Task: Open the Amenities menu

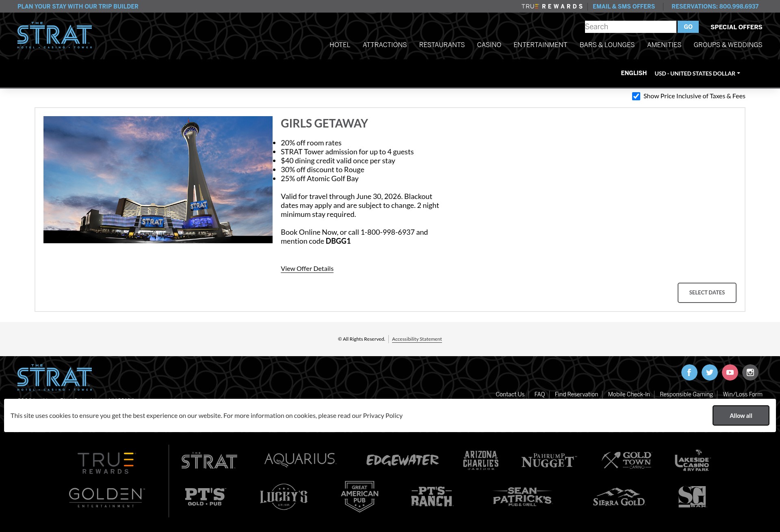Action: point(664,45)
